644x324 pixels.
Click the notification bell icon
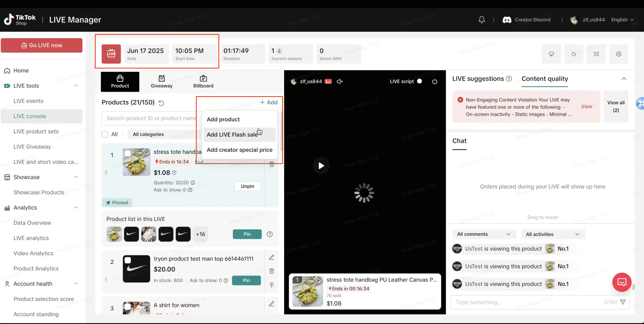pyautogui.click(x=482, y=20)
